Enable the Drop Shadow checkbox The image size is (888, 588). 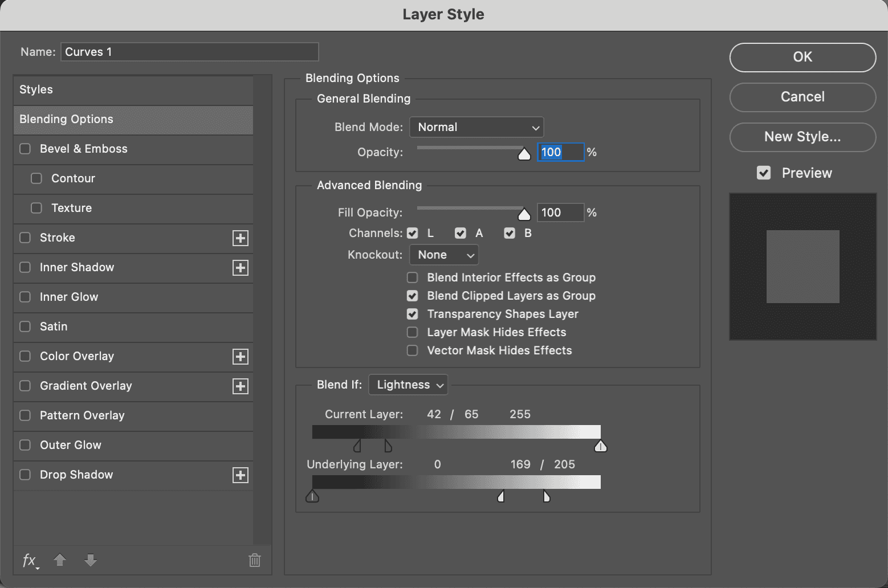tap(25, 475)
